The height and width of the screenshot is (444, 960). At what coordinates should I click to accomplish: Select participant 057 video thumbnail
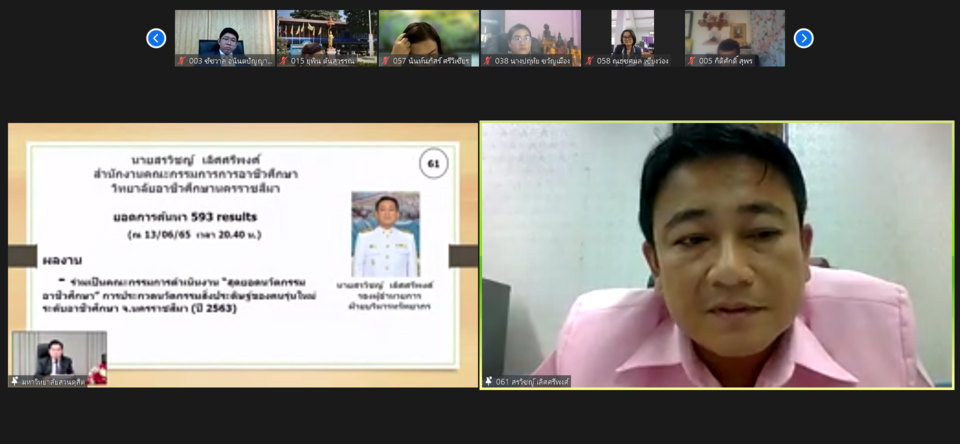[x=428, y=34]
